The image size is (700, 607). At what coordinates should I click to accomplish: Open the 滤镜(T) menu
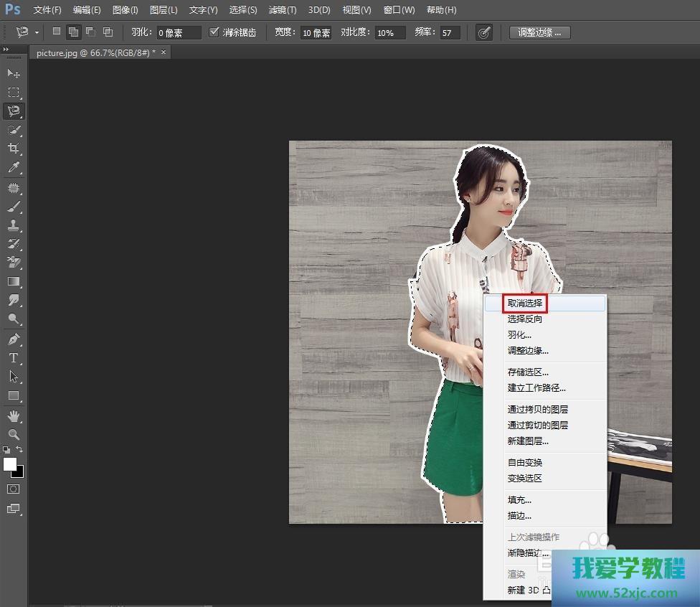click(282, 10)
